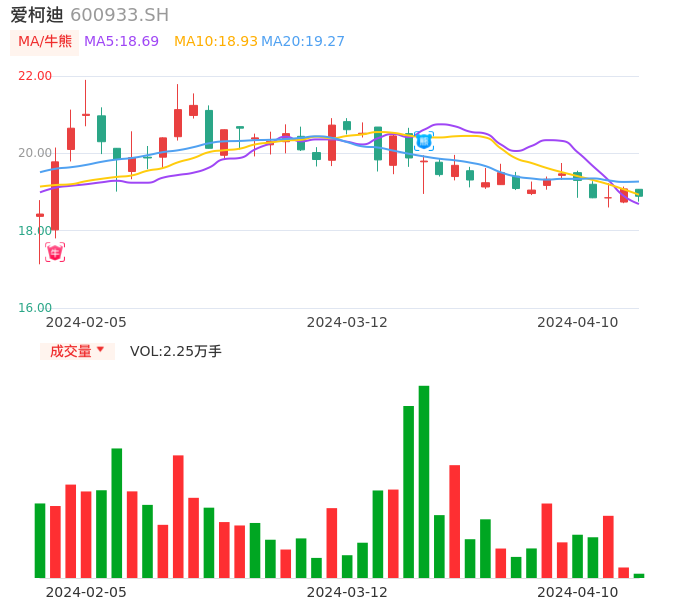Click the red dropdown arrow beside 成交量
Image resolution: width=686 pixels, height=606 pixels.
100,350
